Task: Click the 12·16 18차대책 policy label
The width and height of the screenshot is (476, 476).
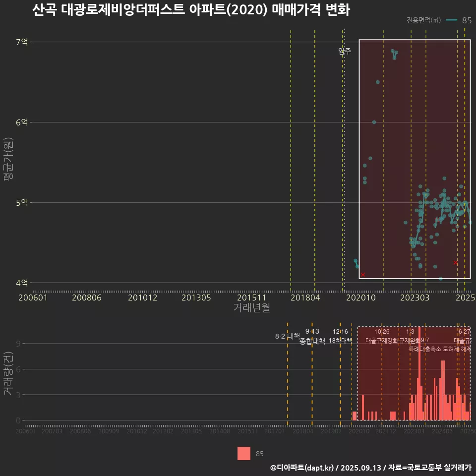Action: (340, 336)
